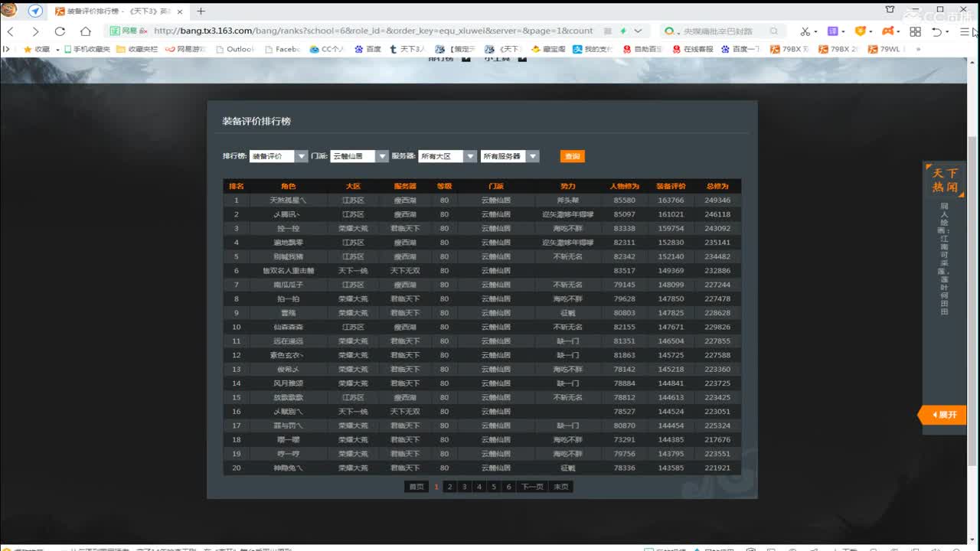
Task: Reload the page with the refresh icon
Action: click(x=60, y=31)
